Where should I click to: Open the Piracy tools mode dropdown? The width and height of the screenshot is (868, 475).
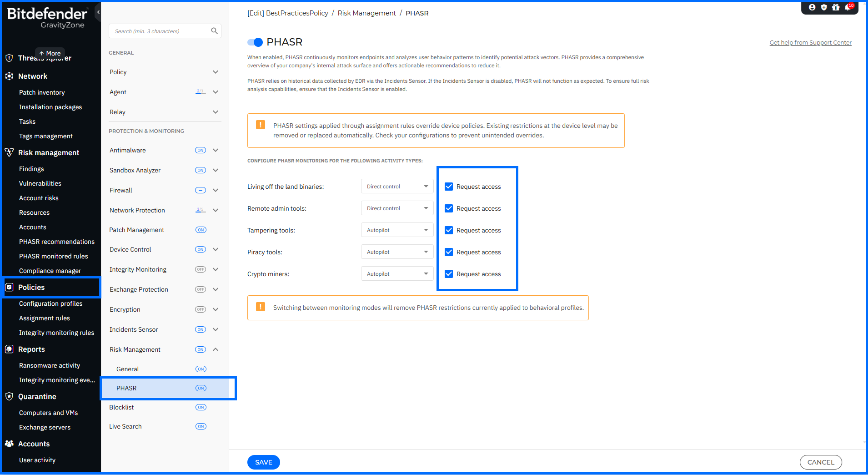coord(397,252)
